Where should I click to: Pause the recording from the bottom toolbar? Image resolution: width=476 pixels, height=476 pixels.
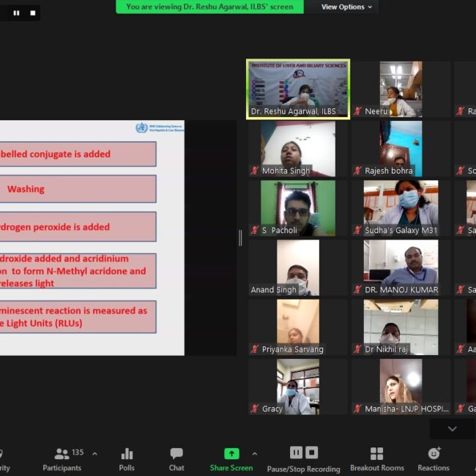296,453
